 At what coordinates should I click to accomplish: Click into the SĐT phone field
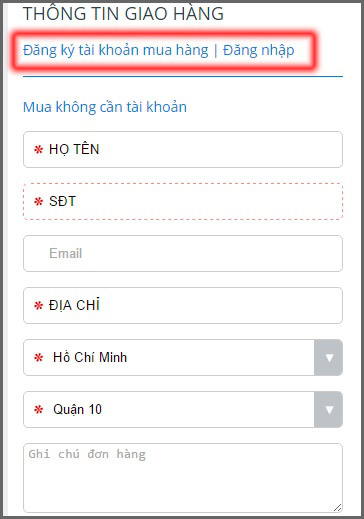[x=183, y=201]
